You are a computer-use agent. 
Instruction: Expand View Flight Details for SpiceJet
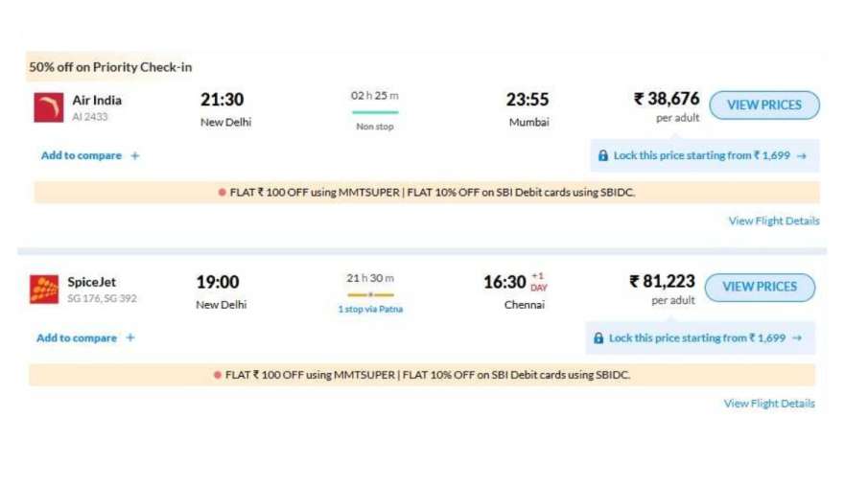[x=769, y=404]
